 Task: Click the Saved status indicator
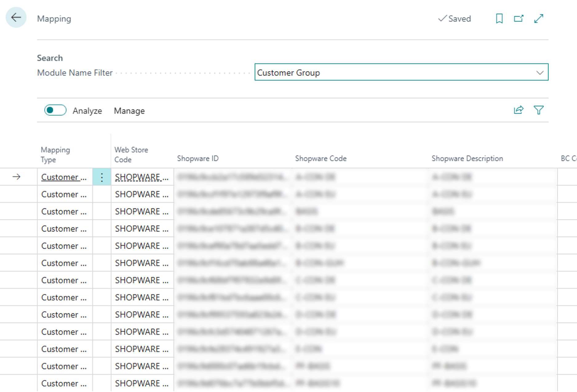click(x=455, y=19)
